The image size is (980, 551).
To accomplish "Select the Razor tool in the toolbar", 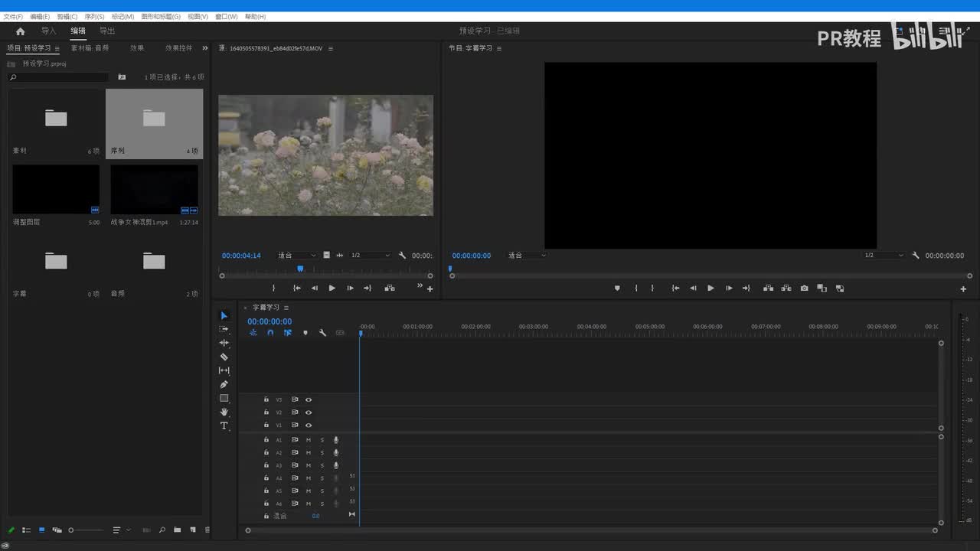I will (224, 357).
